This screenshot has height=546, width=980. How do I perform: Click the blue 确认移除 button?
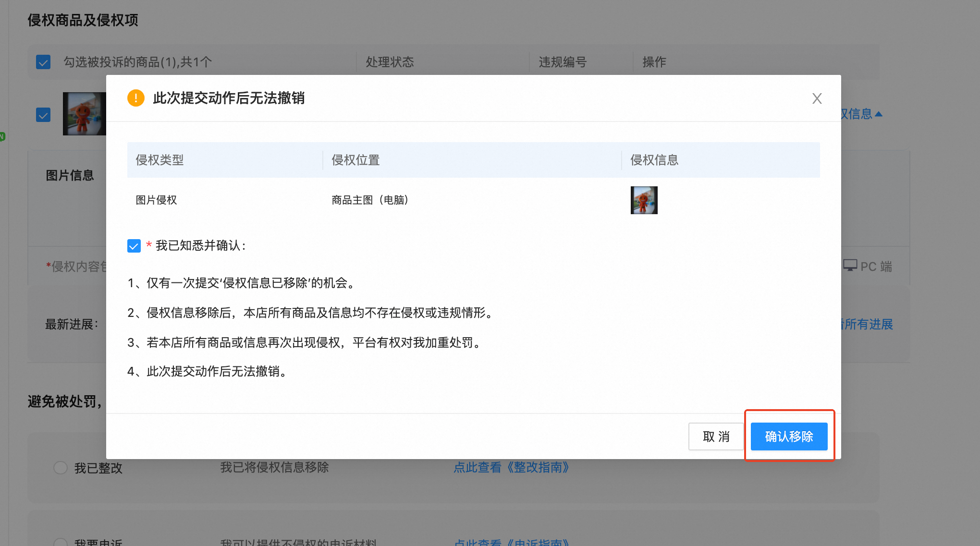point(789,436)
